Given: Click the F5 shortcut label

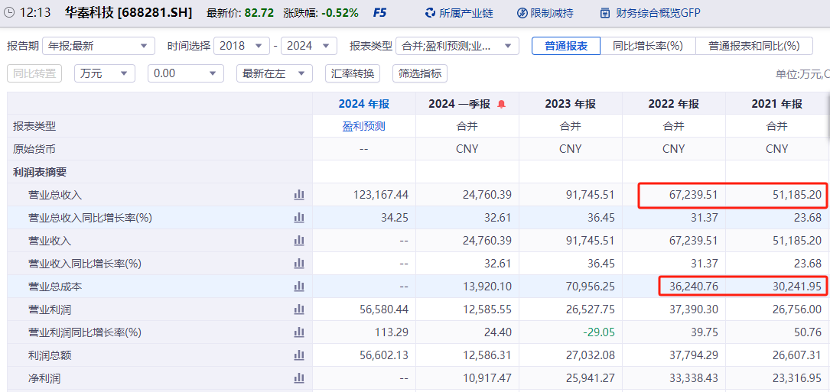Looking at the screenshot, I should [380, 13].
